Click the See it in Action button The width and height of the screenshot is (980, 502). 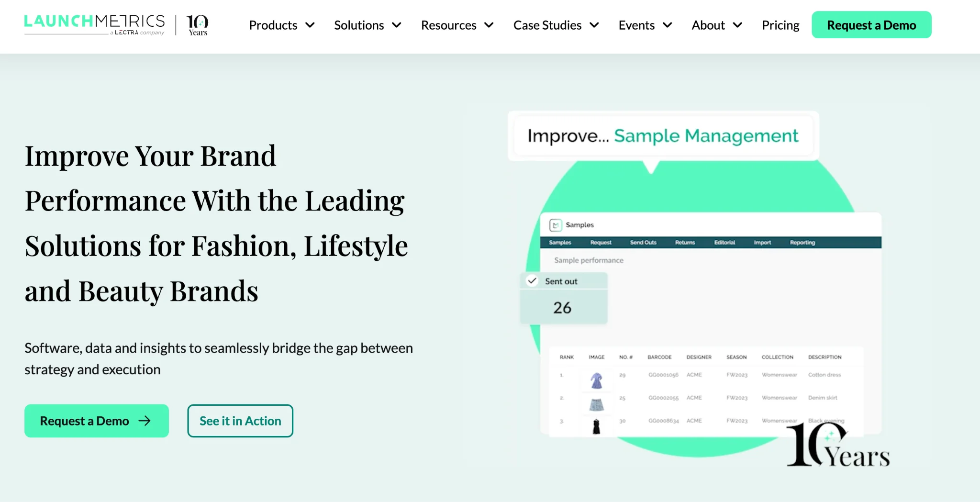click(240, 421)
